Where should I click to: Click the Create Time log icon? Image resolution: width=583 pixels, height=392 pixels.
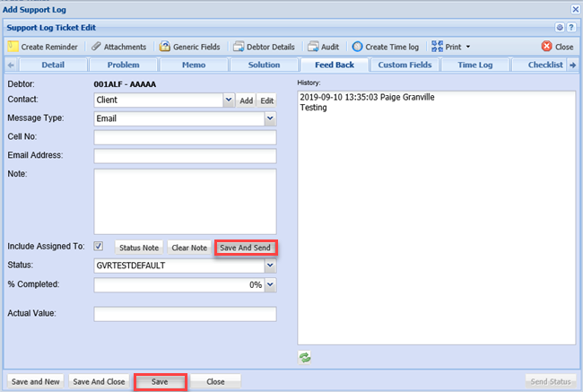(x=357, y=46)
